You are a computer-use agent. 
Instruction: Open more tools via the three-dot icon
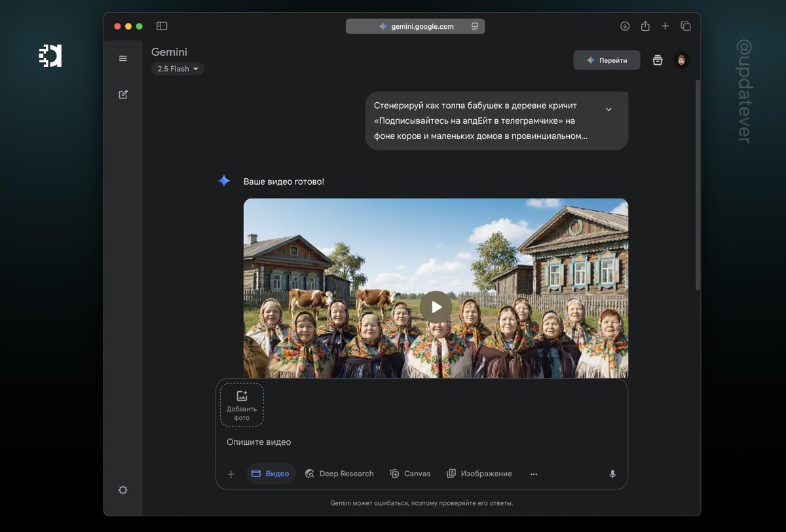tap(534, 474)
